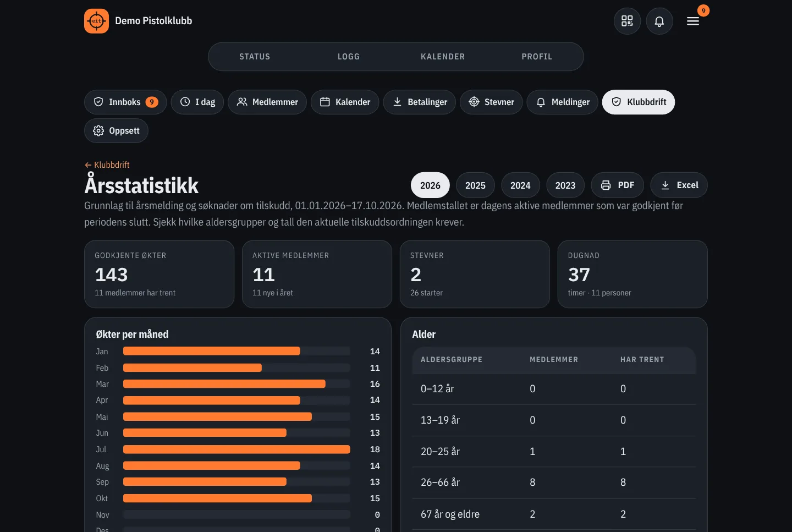792x532 pixels.
Task: Open Meldinger section
Action: 562,102
